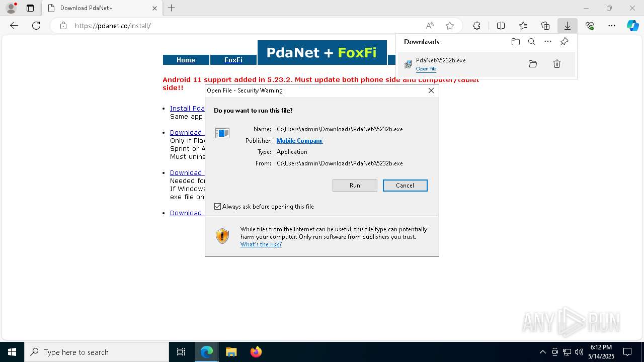Launch Copilot sidebar icon
Screen dimensions: 644x362
click(x=632, y=26)
